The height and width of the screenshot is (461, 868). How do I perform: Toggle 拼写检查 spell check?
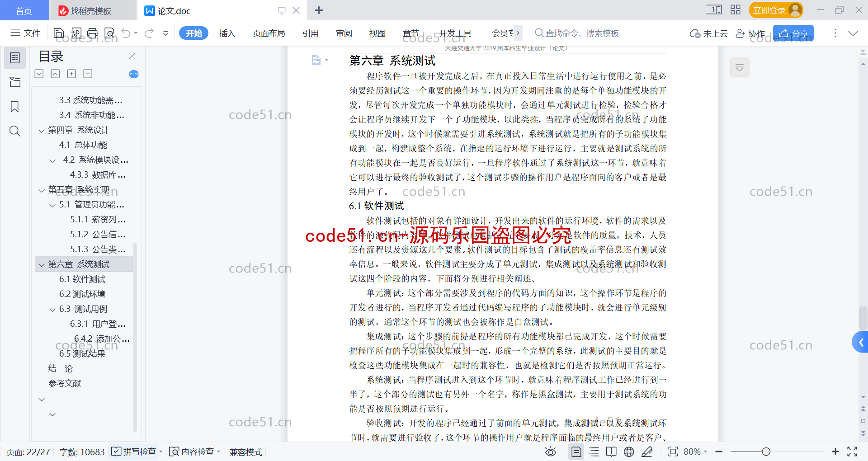click(134, 452)
